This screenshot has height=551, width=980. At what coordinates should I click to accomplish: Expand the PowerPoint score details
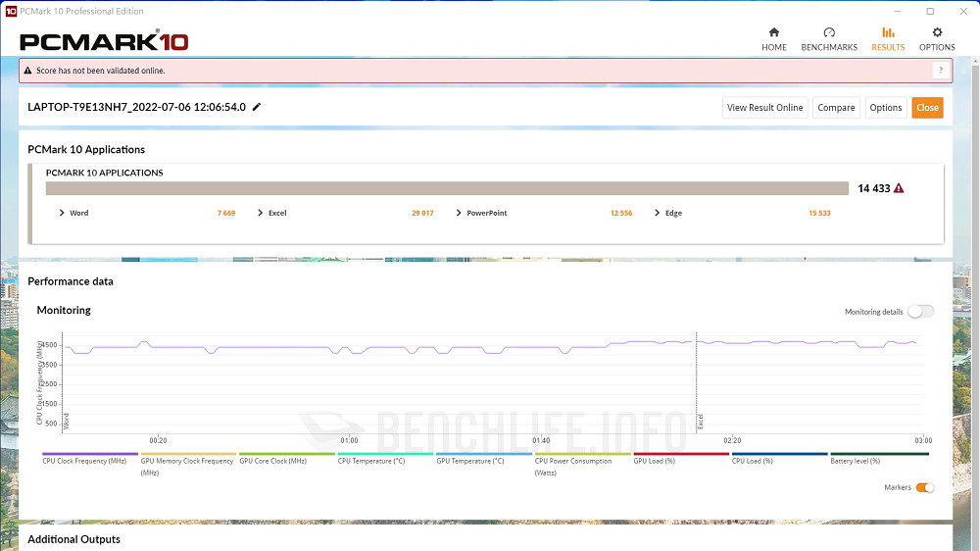click(459, 213)
